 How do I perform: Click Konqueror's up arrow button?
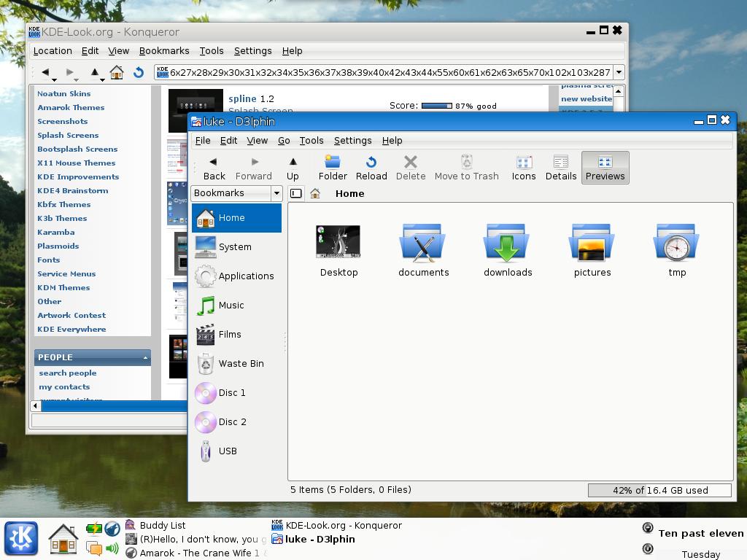(x=94, y=72)
